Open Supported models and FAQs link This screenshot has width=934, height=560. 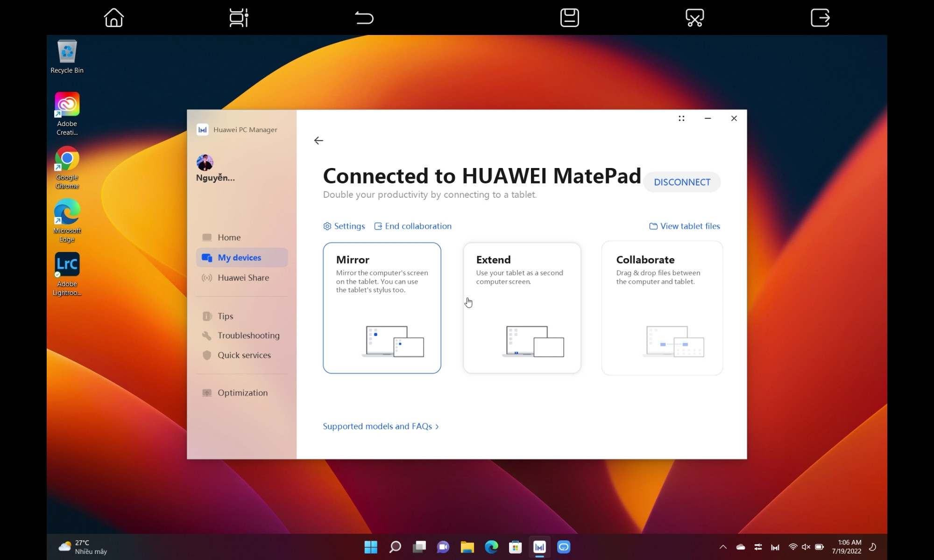pyautogui.click(x=381, y=427)
